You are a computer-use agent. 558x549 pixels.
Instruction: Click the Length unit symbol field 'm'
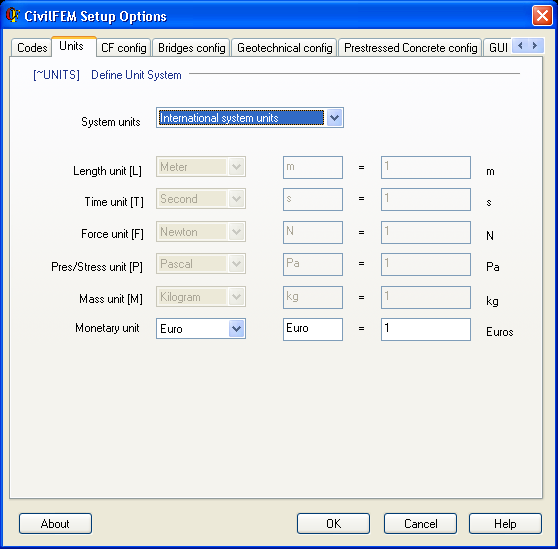313,167
